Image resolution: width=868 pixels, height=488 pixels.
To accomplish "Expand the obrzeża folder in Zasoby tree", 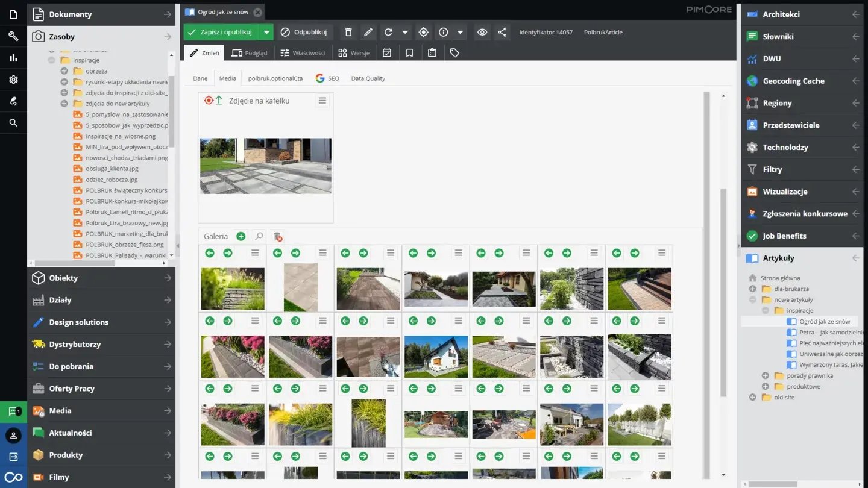I will [64, 71].
